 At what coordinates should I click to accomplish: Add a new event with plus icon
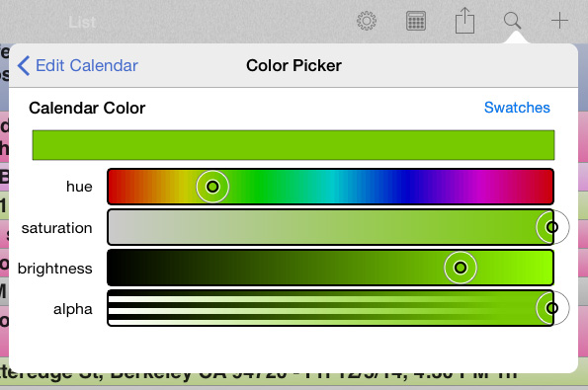pyautogui.click(x=559, y=20)
